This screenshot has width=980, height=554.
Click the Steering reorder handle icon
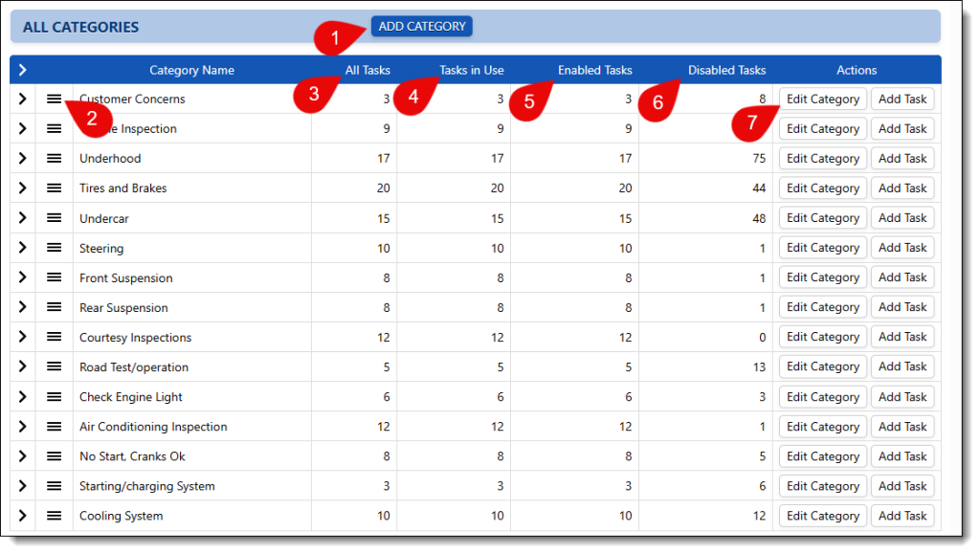coord(55,248)
